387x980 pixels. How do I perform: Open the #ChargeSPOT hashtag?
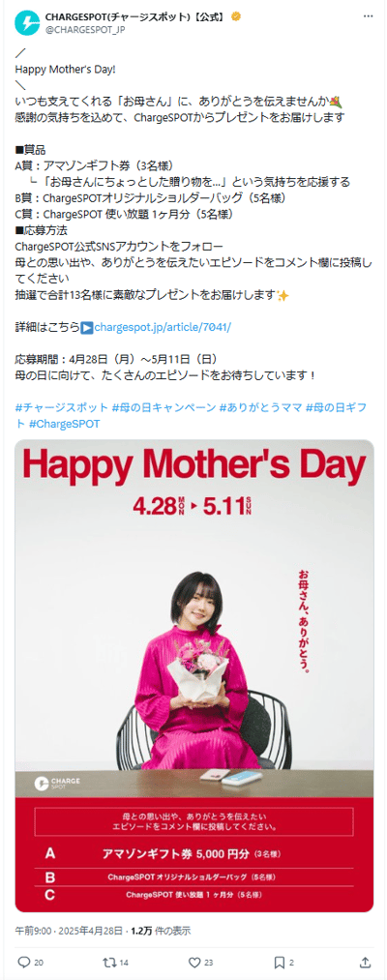[x=64, y=423]
